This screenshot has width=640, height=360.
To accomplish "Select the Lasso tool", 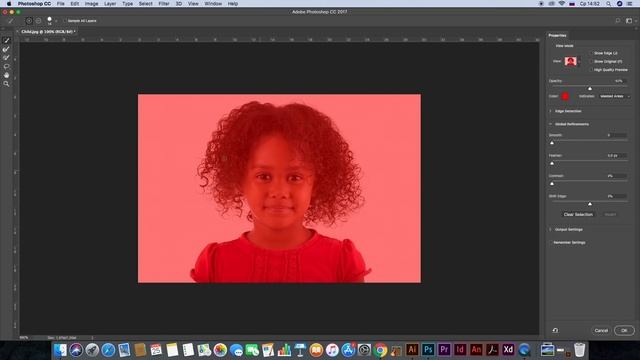I will [6, 66].
